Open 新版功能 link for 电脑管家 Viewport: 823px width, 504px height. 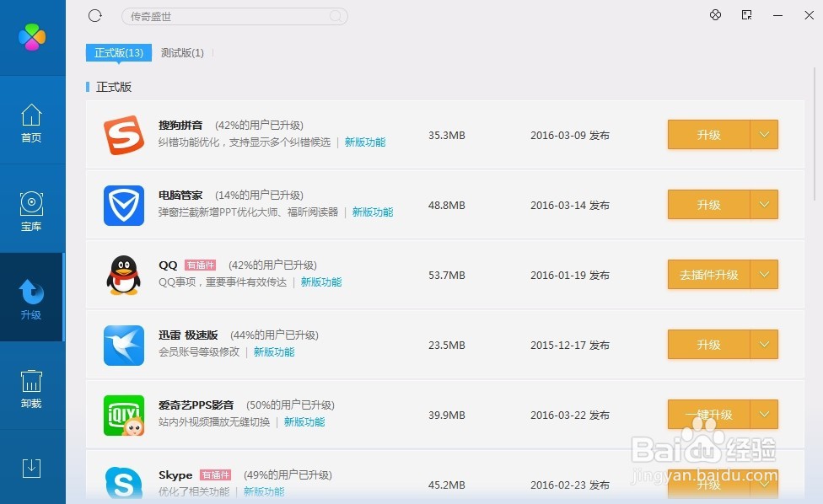[373, 212]
